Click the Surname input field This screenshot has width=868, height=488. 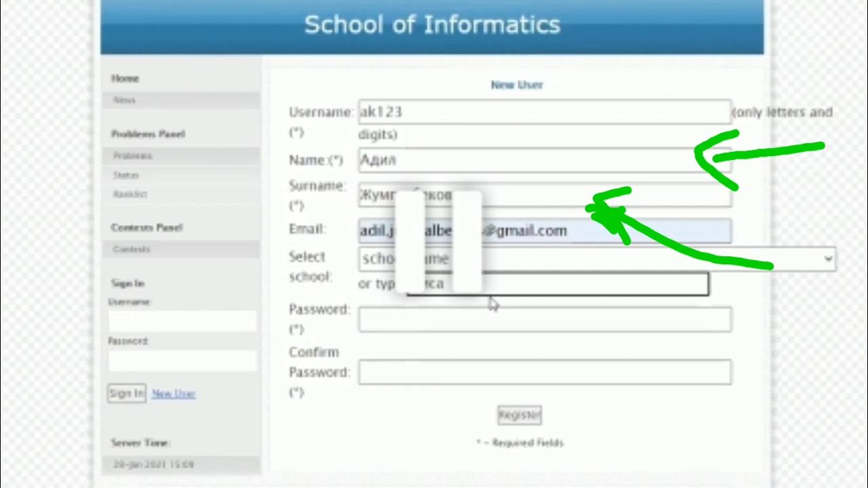[545, 195]
